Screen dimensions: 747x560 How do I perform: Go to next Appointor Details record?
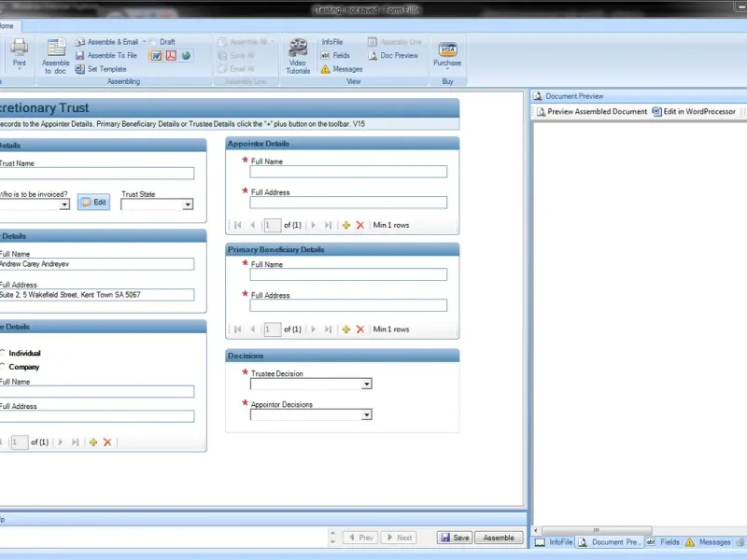(x=314, y=225)
